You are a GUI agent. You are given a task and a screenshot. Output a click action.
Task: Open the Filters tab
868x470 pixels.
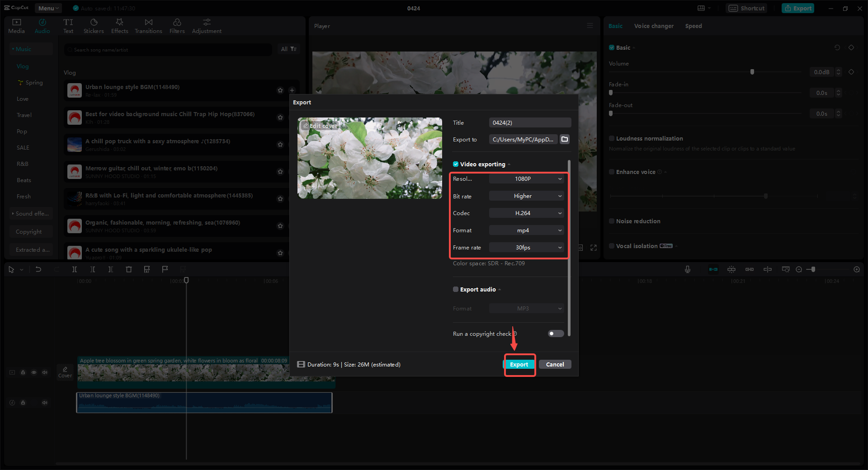pos(177,26)
